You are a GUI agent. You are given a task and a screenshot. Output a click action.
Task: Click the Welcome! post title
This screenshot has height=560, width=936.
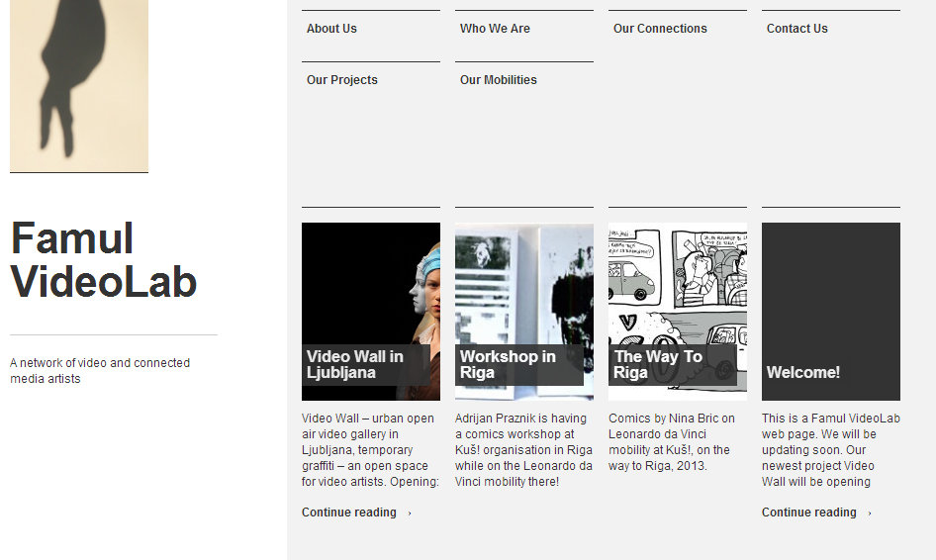coord(802,372)
